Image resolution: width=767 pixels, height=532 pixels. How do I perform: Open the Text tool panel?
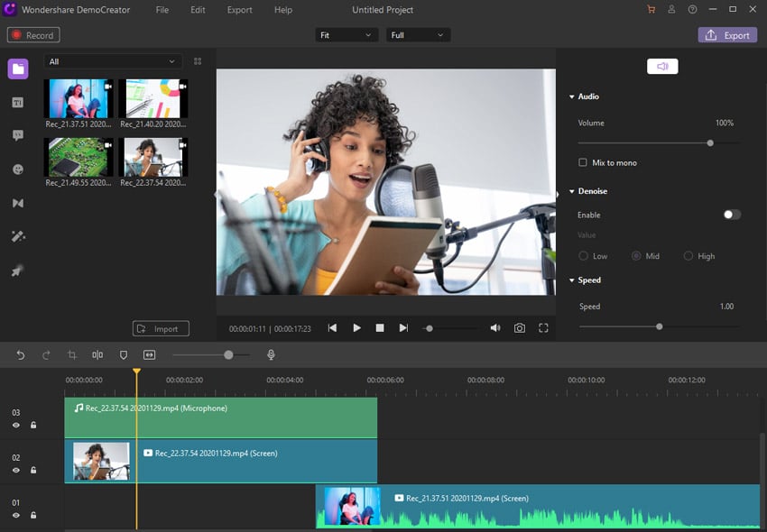[x=17, y=102]
